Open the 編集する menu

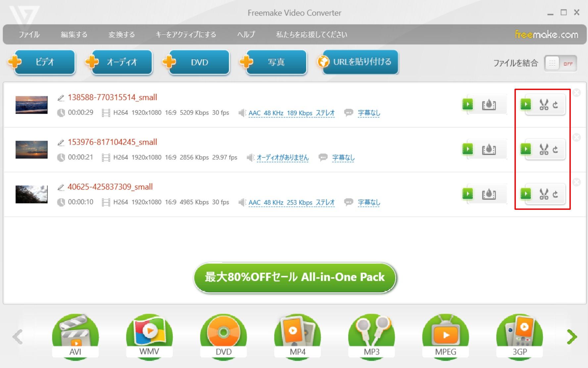74,34
